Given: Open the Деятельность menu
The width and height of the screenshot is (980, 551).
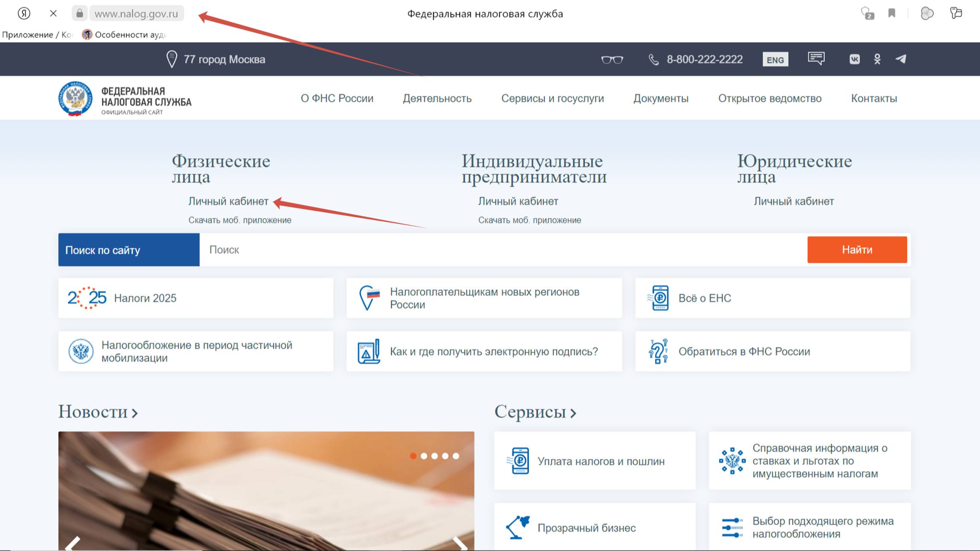Looking at the screenshot, I should click(437, 99).
